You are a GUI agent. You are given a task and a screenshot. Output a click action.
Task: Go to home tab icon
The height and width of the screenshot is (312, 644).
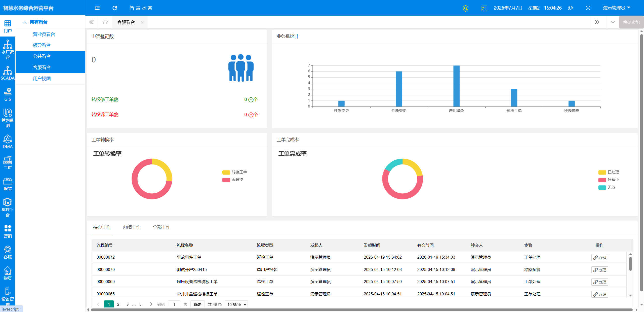(105, 22)
